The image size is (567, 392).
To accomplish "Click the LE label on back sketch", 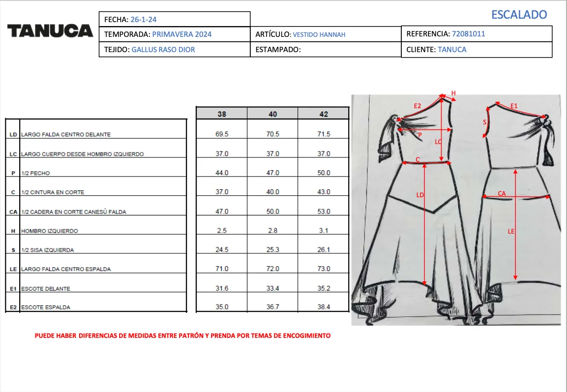I will (511, 231).
